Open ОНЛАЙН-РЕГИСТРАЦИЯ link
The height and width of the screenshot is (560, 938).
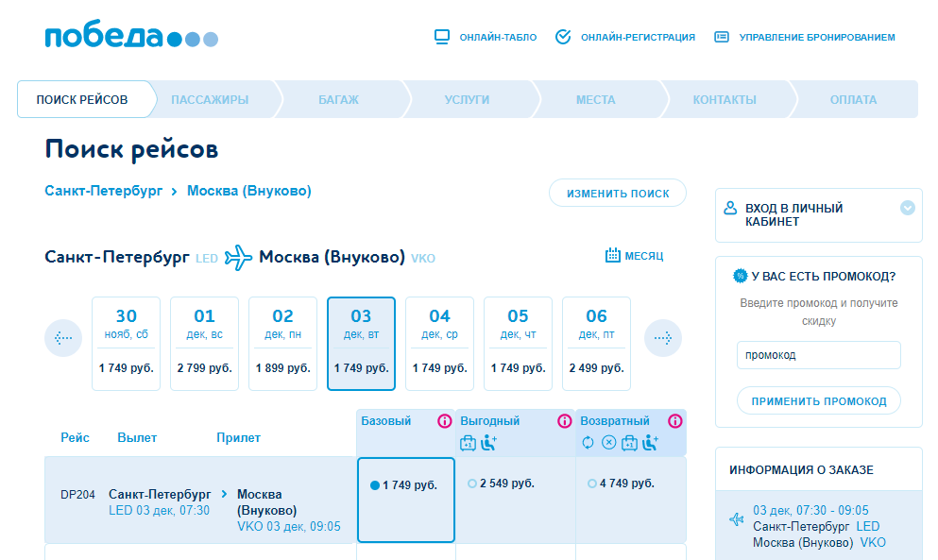tap(638, 37)
